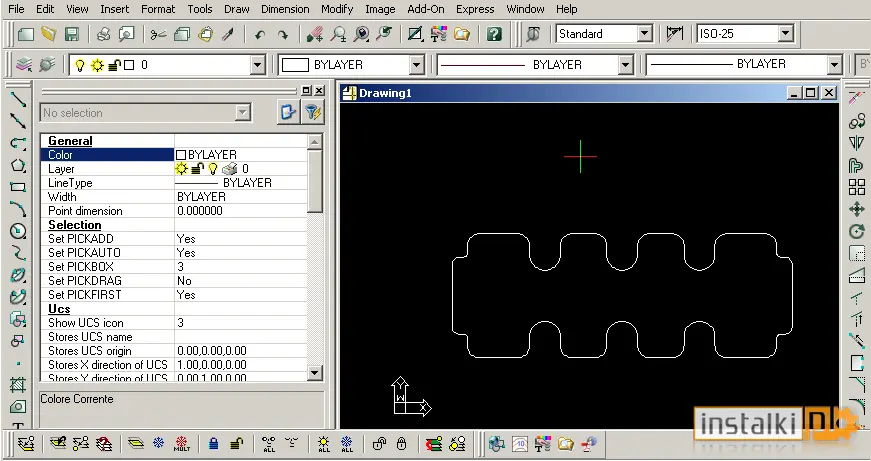
Task: Select the Hatch tool in the left toolbar
Action: click(x=18, y=384)
